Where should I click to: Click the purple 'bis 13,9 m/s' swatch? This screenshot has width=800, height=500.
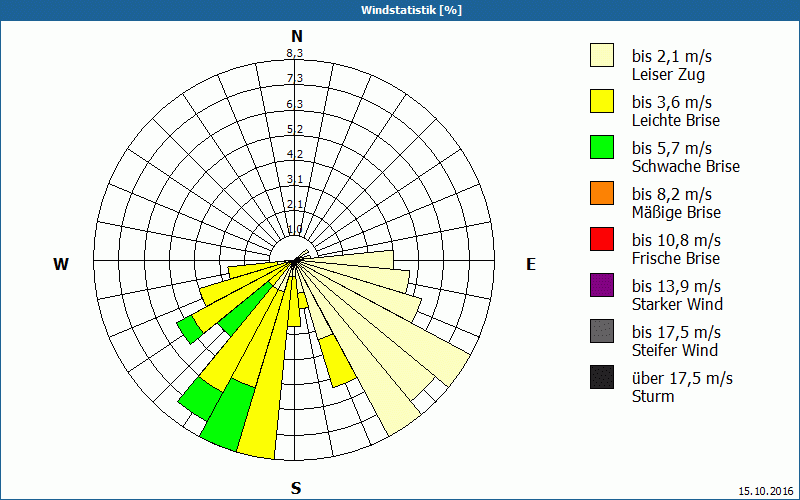pyautogui.click(x=602, y=285)
